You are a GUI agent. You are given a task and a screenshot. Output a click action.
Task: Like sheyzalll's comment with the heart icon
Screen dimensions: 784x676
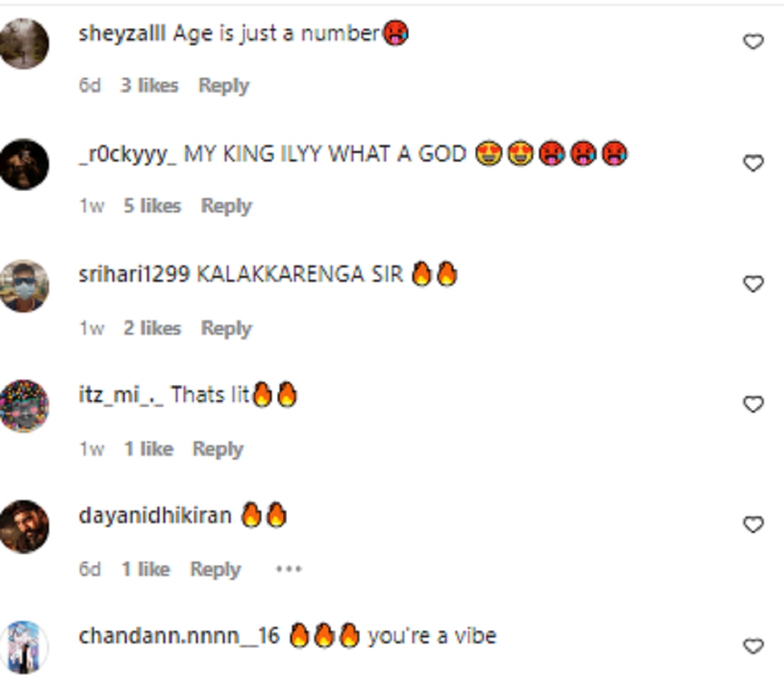(x=753, y=42)
